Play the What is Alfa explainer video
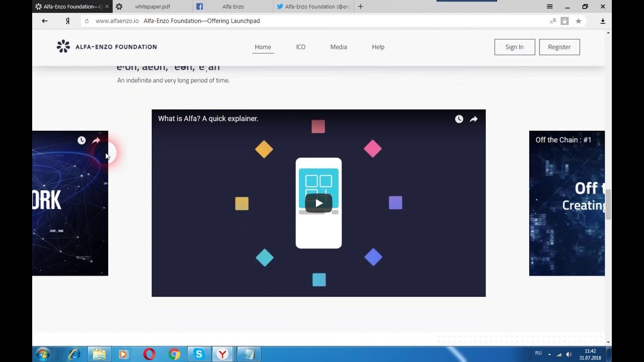 pos(318,203)
